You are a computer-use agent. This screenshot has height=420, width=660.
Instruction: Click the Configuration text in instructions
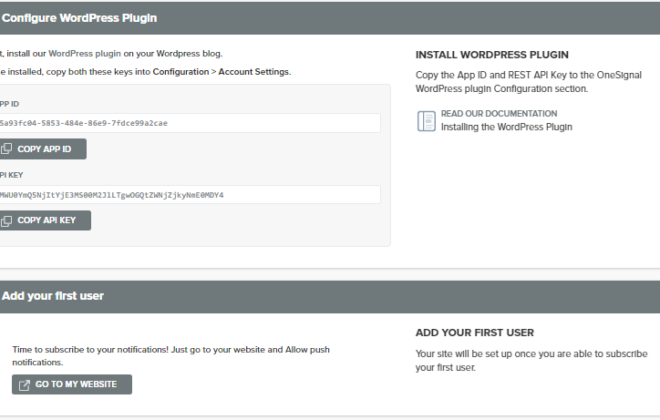point(181,72)
